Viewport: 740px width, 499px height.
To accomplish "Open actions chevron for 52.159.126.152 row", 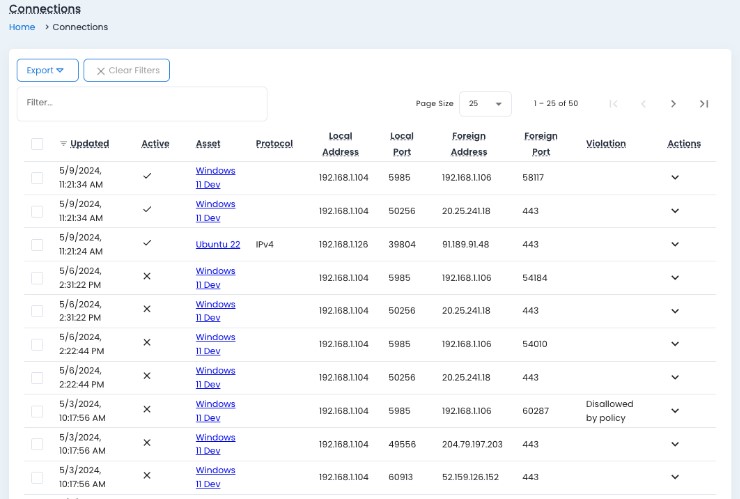I will click(x=675, y=476).
